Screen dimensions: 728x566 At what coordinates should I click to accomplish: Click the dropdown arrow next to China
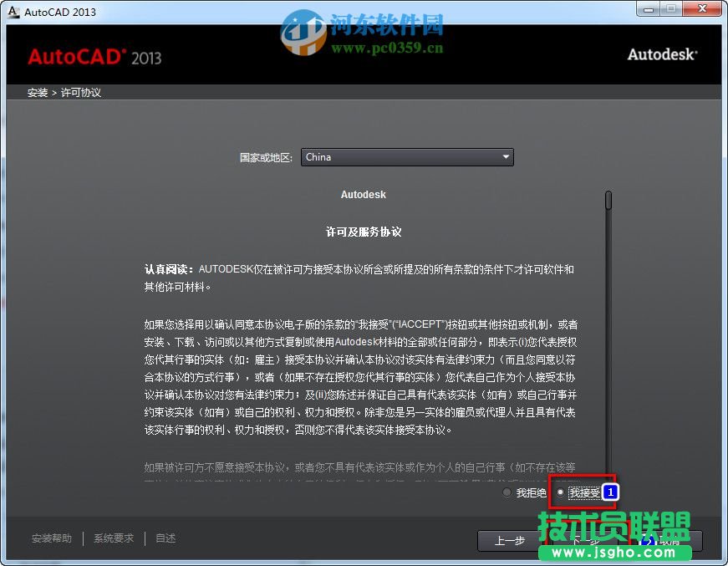pyautogui.click(x=506, y=157)
